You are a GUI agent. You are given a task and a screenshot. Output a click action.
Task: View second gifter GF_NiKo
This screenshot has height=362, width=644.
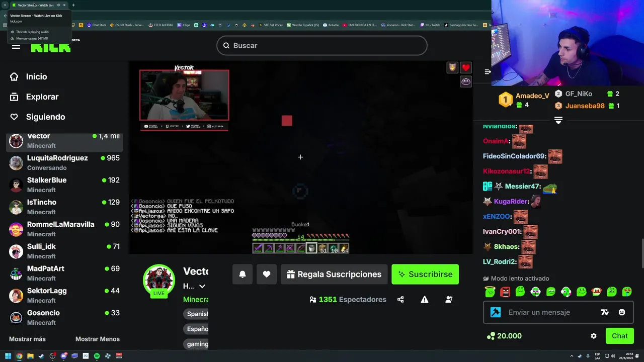(587, 94)
